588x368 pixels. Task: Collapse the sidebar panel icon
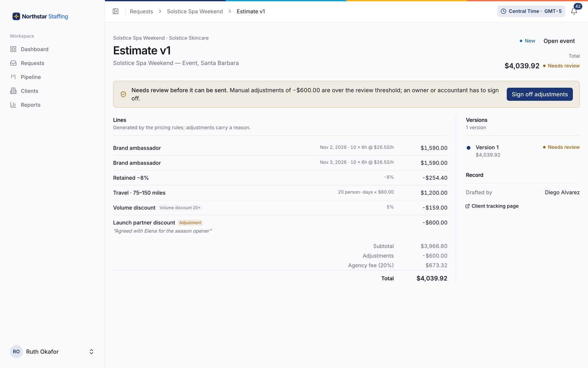point(116,11)
